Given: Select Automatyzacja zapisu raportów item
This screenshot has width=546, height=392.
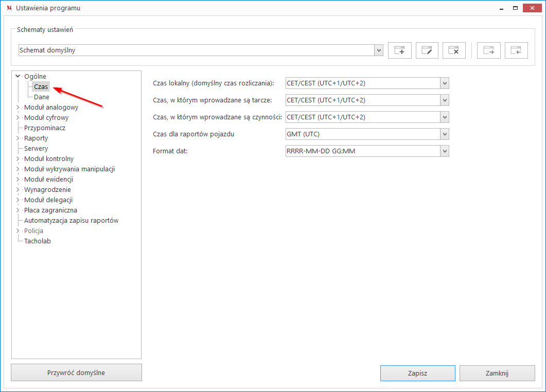Looking at the screenshot, I should pos(71,220).
